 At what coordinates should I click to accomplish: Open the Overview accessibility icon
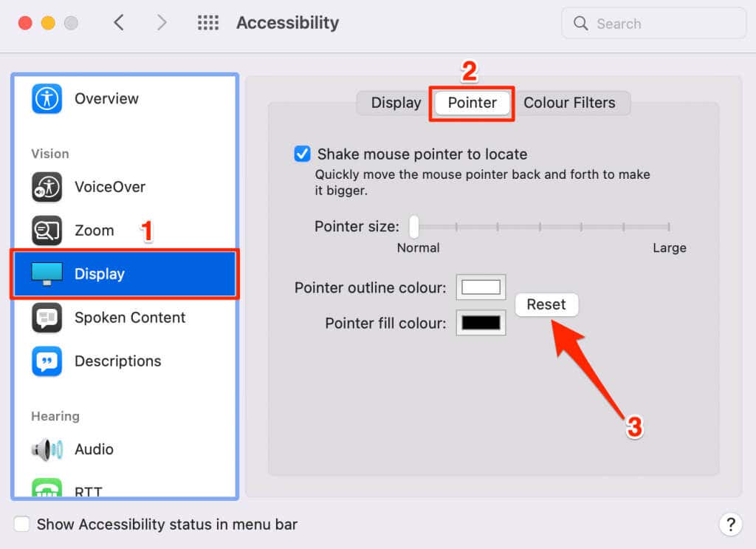tap(47, 98)
